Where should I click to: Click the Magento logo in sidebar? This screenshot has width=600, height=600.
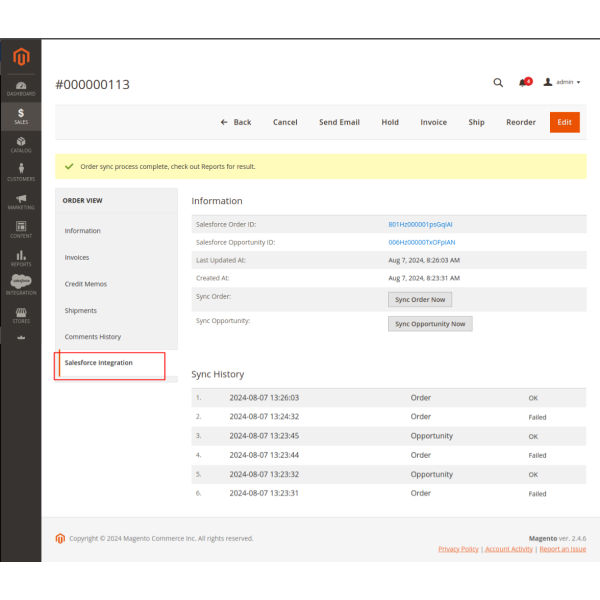[21, 57]
